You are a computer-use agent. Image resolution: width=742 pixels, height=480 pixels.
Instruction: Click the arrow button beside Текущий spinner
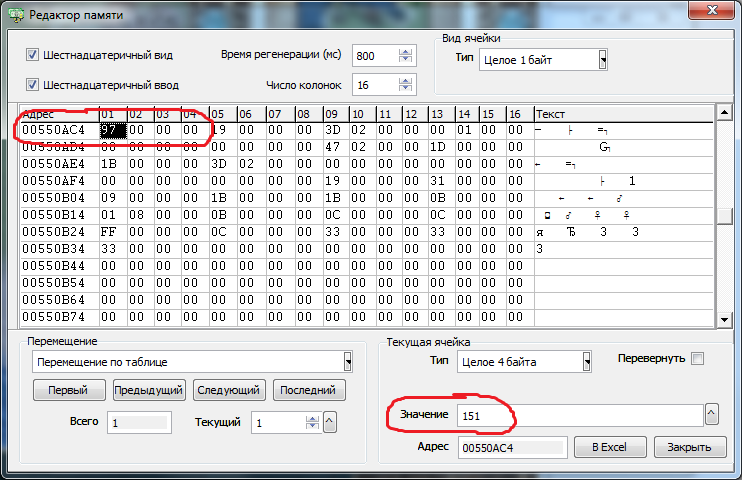pos(330,422)
